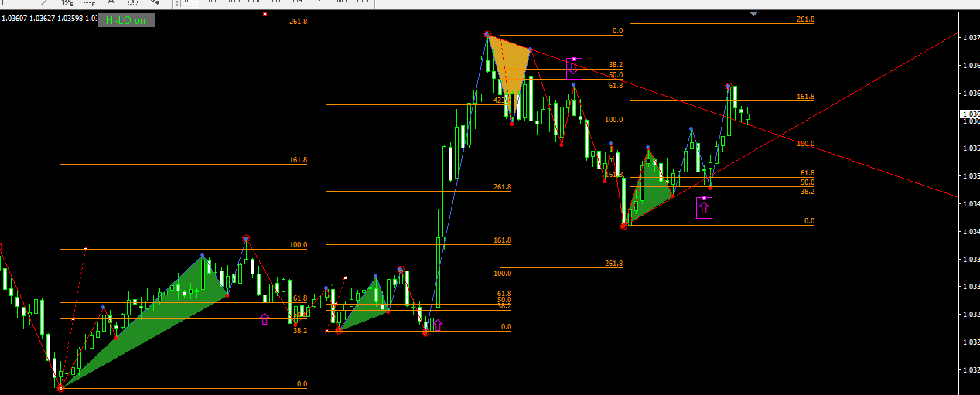Click the rightmost Fibonacci "100.0" label
The image size is (980, 395).
click(806, 144)
